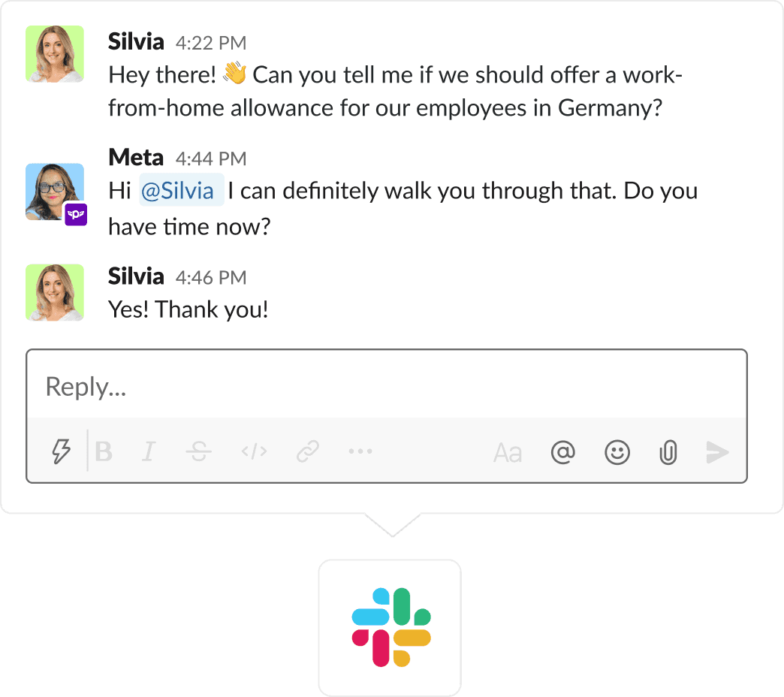This screenshot has width=784, height=697.
Task: Click inside the Reply text field
Action: point(386,387)
